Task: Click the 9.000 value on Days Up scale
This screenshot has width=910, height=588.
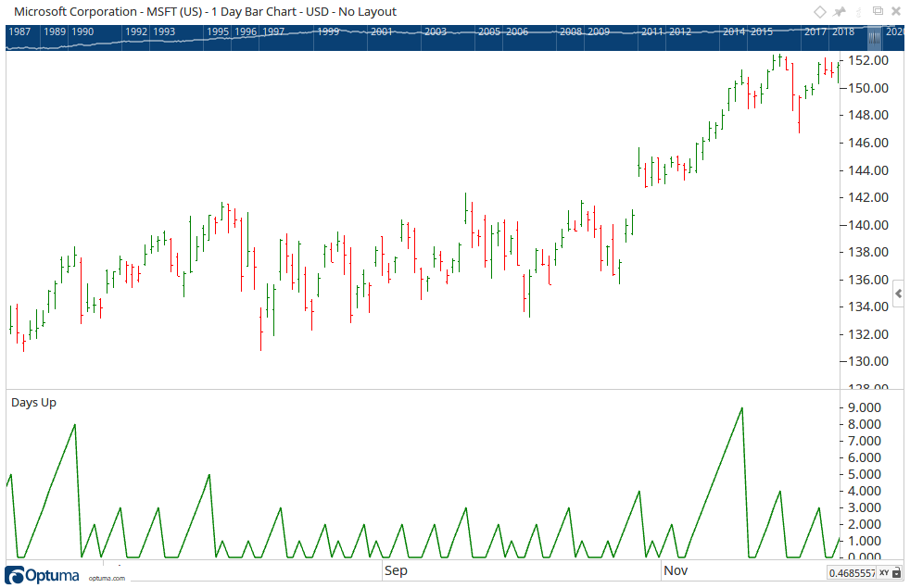Action: (865, 407)
